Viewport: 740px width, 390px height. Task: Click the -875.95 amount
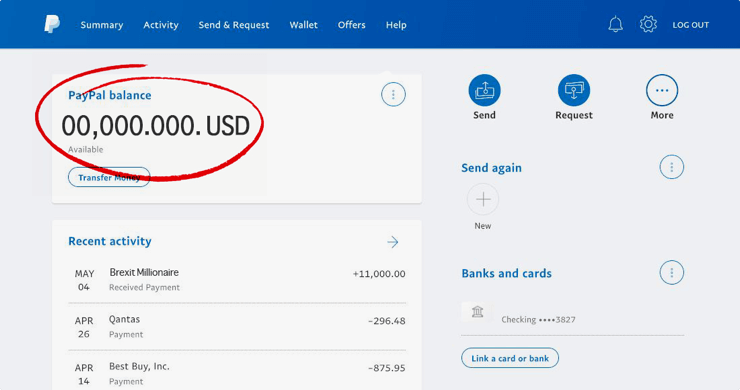[x=387, y=368]
